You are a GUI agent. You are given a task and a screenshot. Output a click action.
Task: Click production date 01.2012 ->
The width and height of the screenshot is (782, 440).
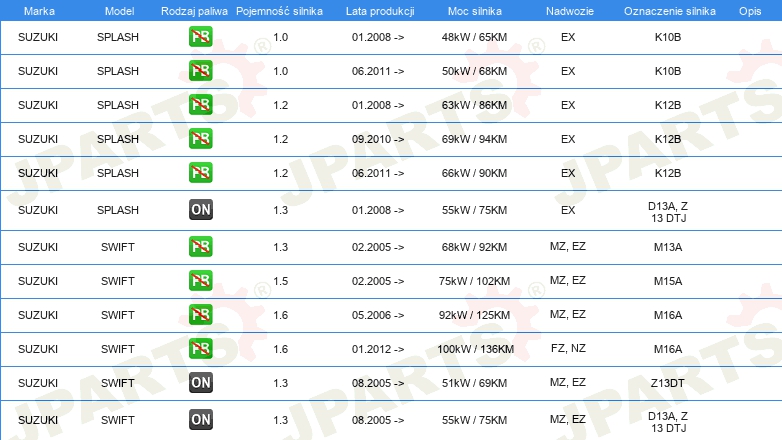click(378, 349)
